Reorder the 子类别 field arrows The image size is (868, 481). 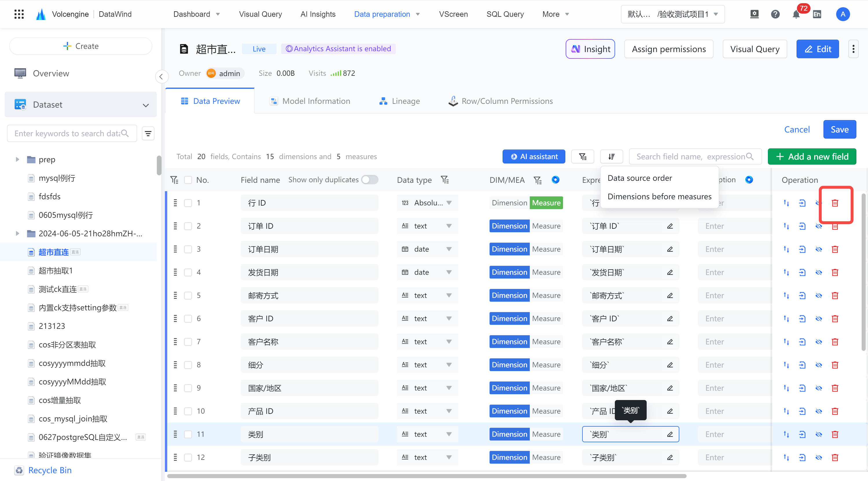[786, 457]
